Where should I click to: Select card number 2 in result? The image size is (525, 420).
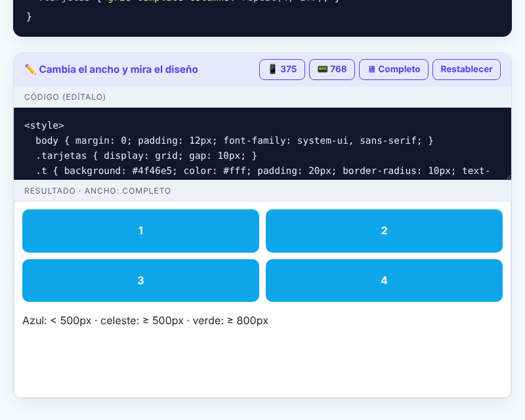384,231
